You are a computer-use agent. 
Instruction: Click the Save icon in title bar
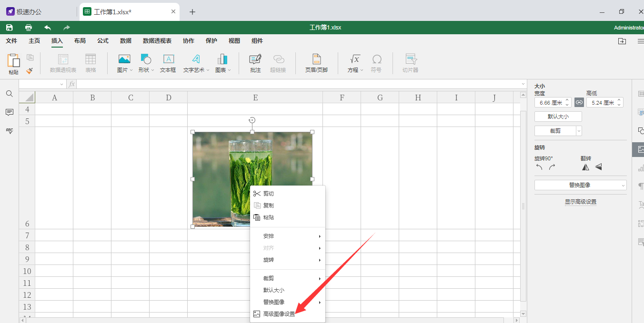(x=10, y=28)
